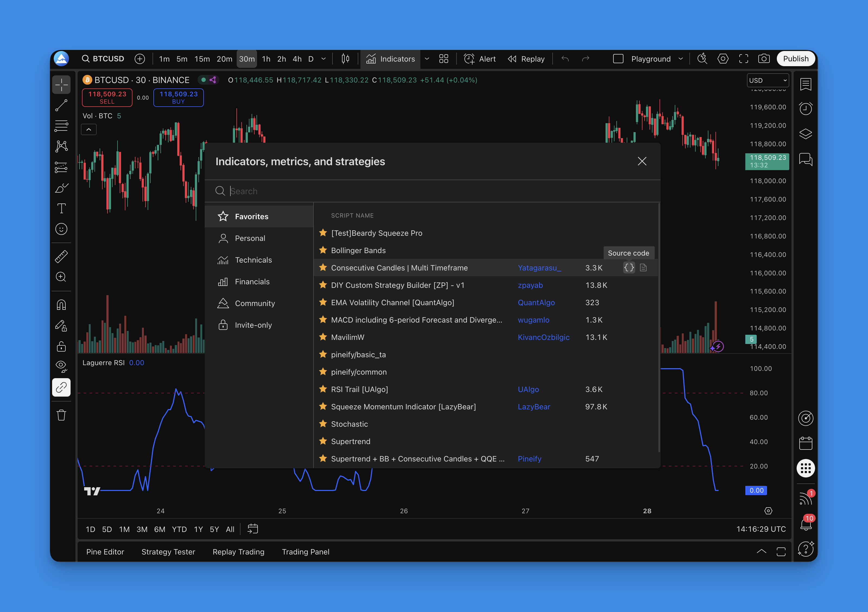Image resolution: width=868 pixels, height=612 pixels.
Task: Collapse the indicator legend chevron
Action: pyautogui.click(x=89, y=130)
